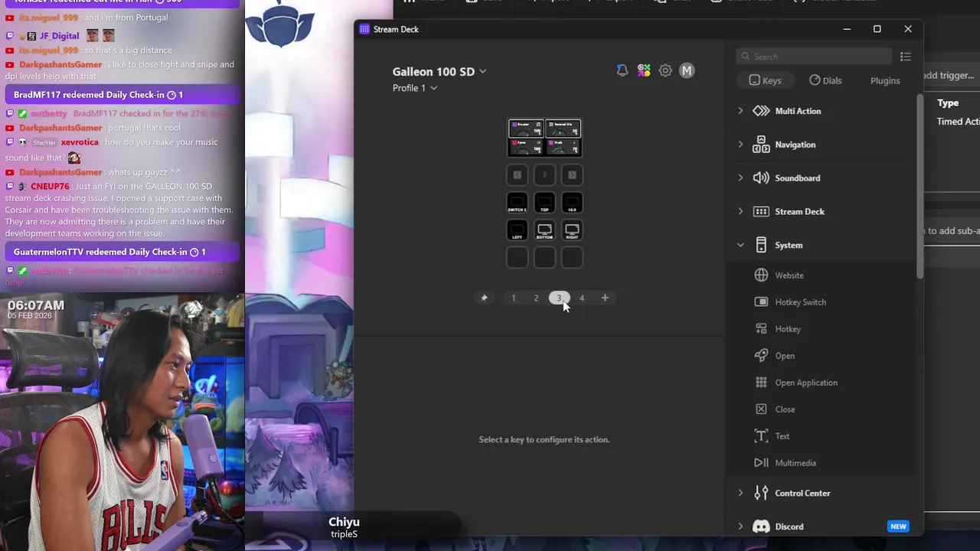Click the Stream Deck category icon
The width and height of the screenshot is (980, 551).
[x=761, y=212]
